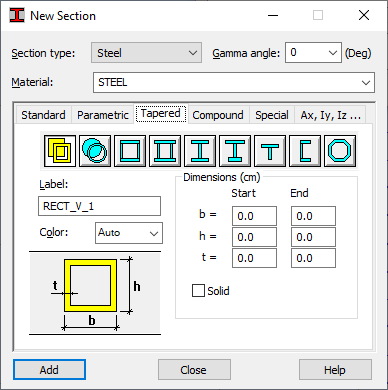
Task: Select the round tube section icon
Action: pyautogui.click(x=95, y=151)
